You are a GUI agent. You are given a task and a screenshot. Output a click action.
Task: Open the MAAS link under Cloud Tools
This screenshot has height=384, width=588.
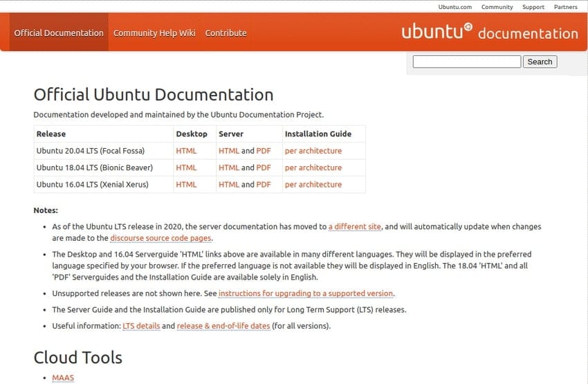click(63, 378)
